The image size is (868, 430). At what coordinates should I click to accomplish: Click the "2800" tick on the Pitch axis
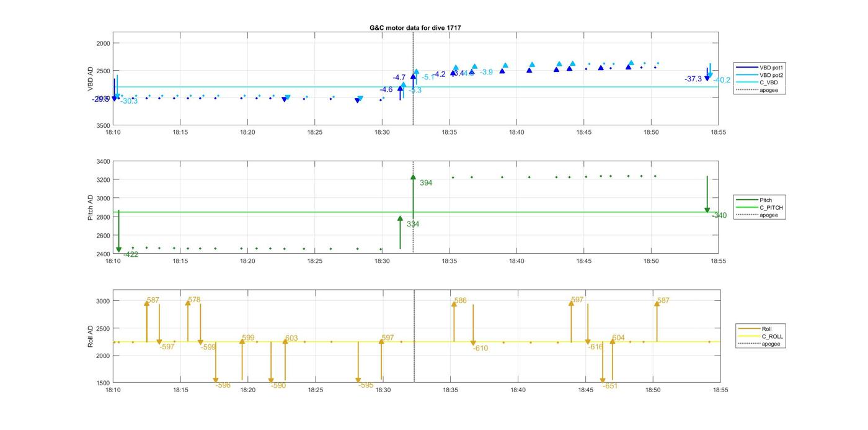pos(102,217)
